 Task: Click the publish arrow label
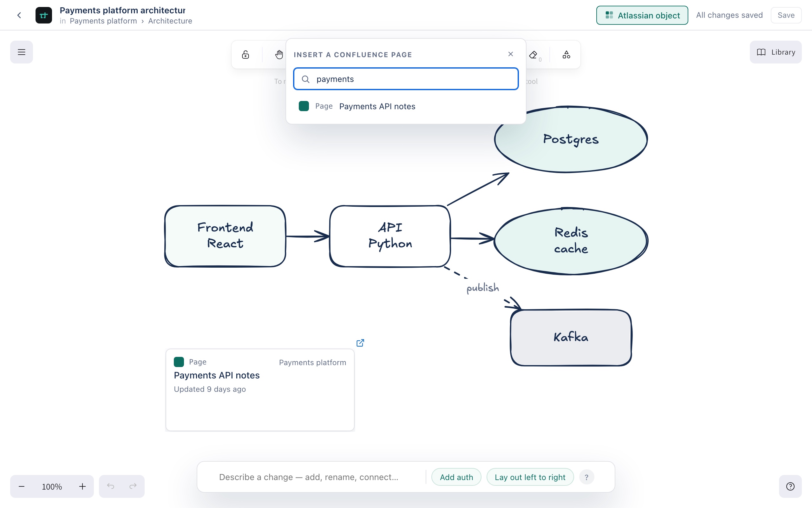[x=482, y=288]
